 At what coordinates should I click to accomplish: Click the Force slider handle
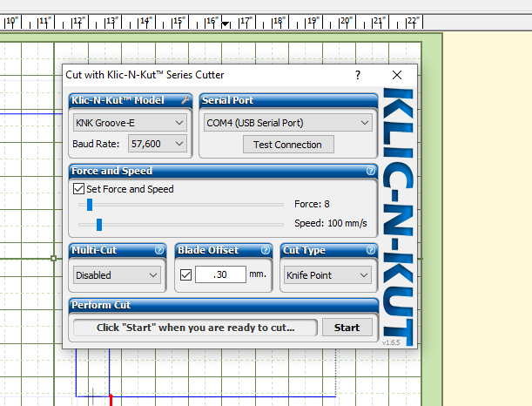click(90, 205)
